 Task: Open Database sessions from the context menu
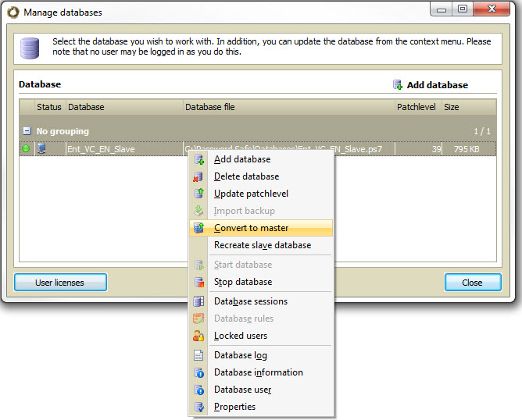tap(261, 301)
